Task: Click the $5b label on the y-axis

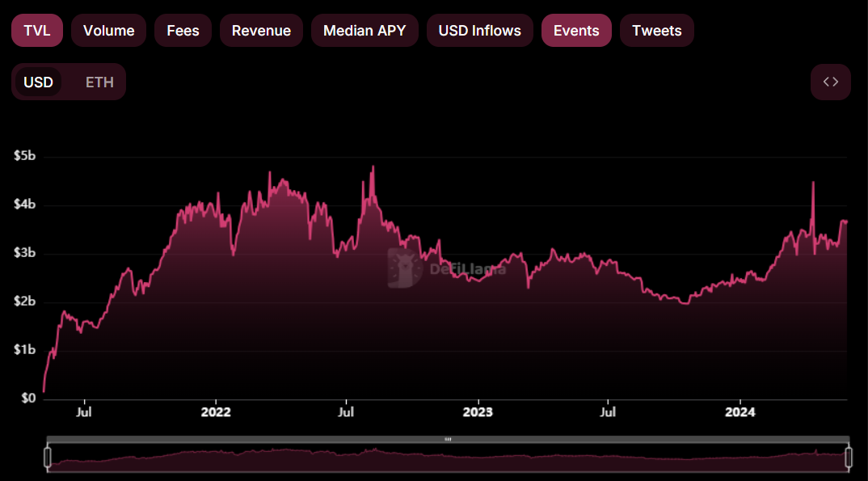Action: 25,156
